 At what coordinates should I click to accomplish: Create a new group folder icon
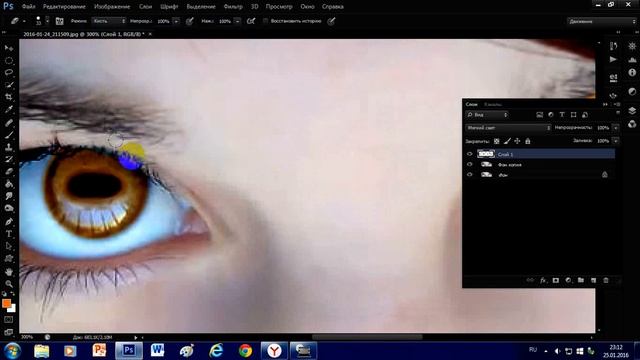581,280
